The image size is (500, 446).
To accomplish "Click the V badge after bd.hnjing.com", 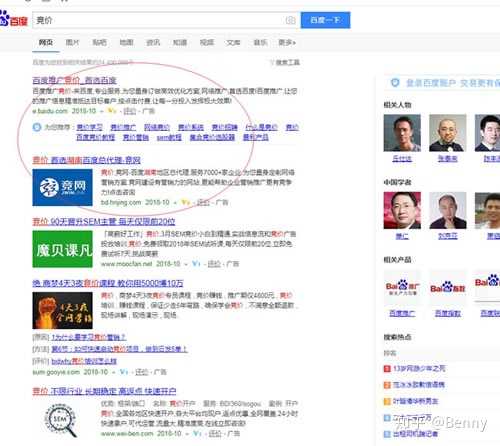I will pos(185,202).
